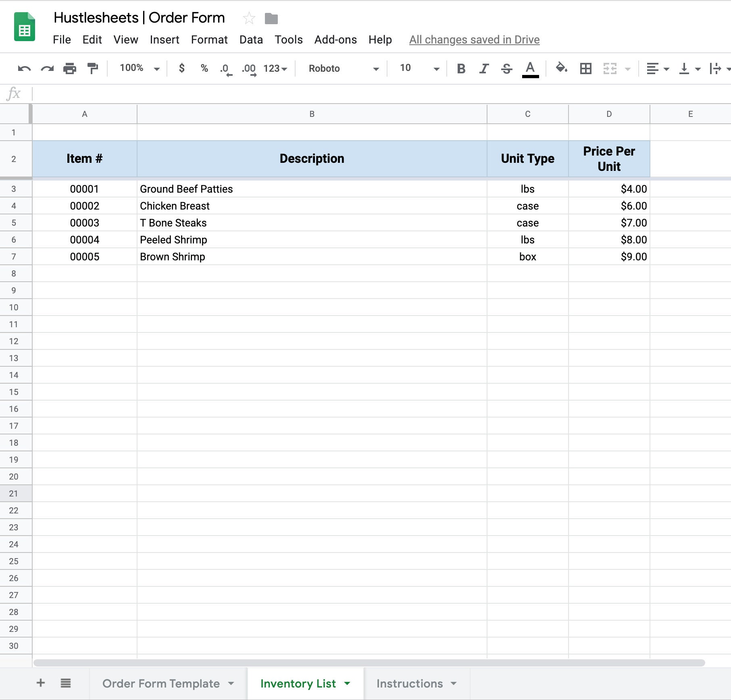The image size is (731, 700).
Task: Open the View menu
Action: point(126,39)
